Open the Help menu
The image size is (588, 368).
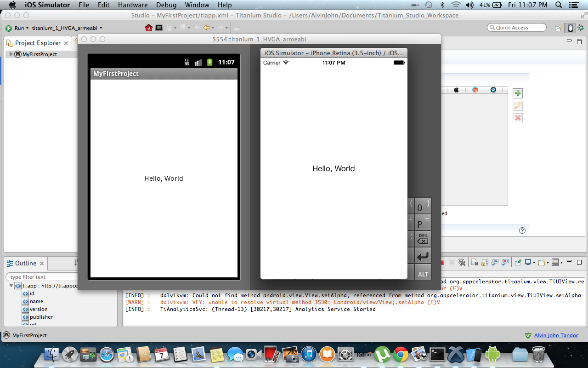(225, 5)
